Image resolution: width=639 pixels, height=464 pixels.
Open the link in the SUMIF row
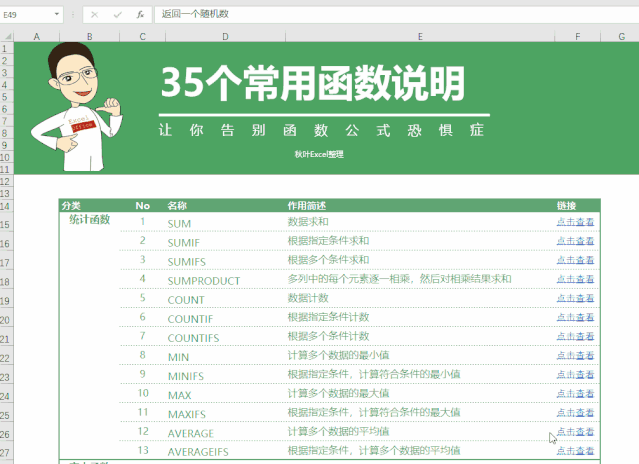click(x=575, y=241)
